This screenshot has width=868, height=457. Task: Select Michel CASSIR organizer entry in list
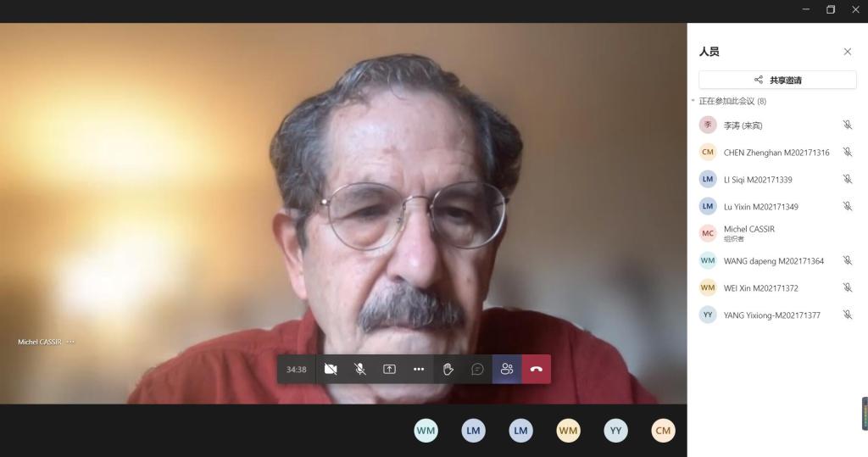coord(749,233)
